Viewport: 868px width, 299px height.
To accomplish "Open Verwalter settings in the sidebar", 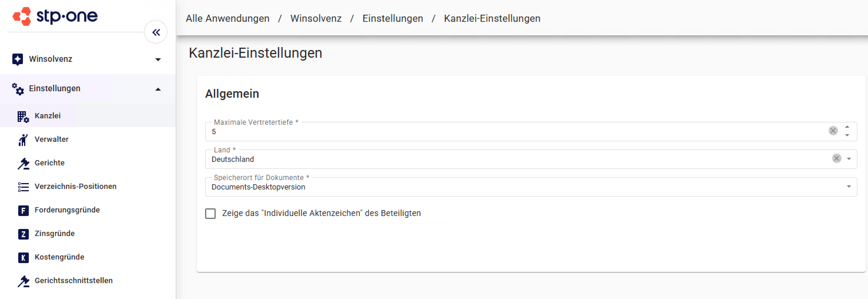I will pyautogui.click(x=88, y=139).
